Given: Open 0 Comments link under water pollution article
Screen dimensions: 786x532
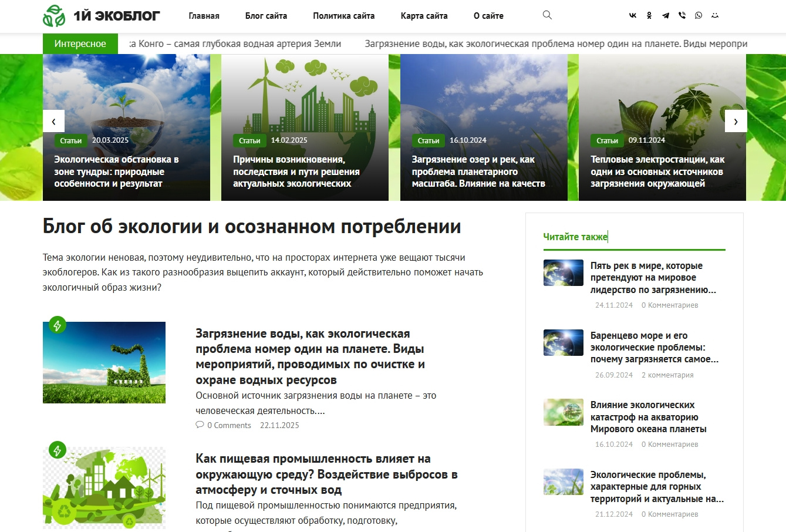Looking at the screenshot, I should click(229, 425).
